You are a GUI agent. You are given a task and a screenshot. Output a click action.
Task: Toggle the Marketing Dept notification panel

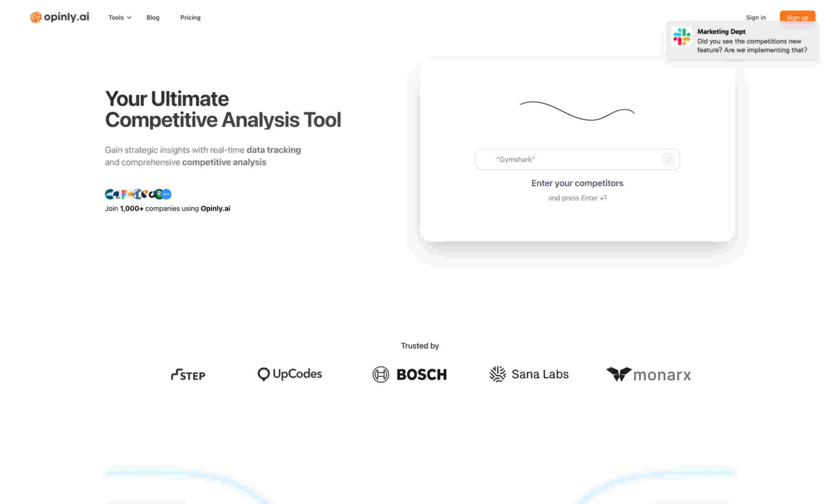[743, 41]
